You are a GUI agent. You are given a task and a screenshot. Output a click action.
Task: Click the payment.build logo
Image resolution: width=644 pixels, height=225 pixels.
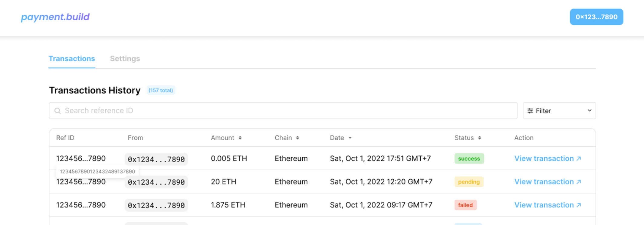click(x=55, y=17)
